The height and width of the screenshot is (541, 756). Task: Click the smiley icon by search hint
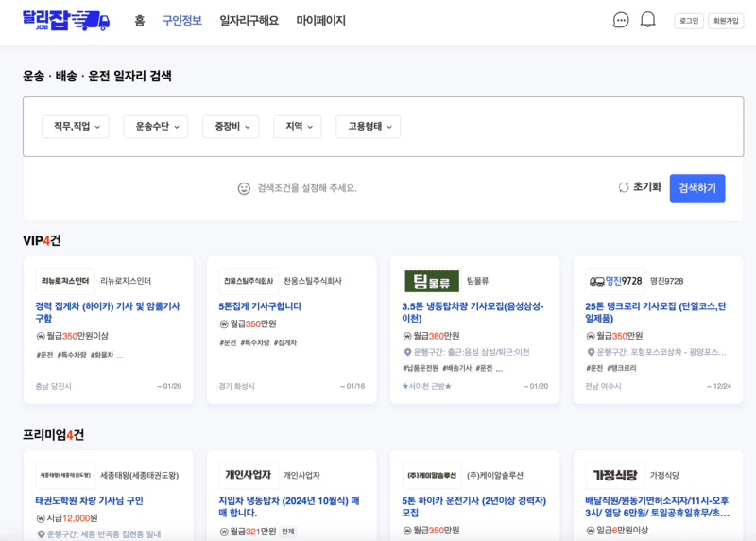(x=244, y=188)
